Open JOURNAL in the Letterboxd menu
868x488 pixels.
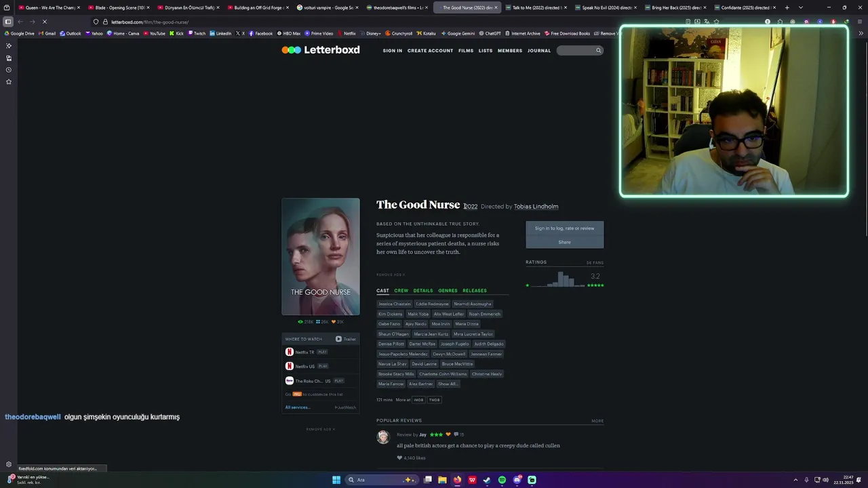tap(539, 51)
